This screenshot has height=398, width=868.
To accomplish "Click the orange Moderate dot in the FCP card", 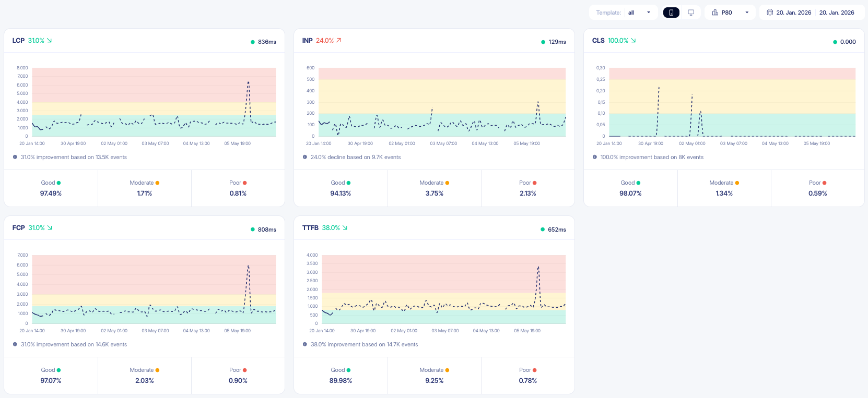I will [x=157, y=370].
